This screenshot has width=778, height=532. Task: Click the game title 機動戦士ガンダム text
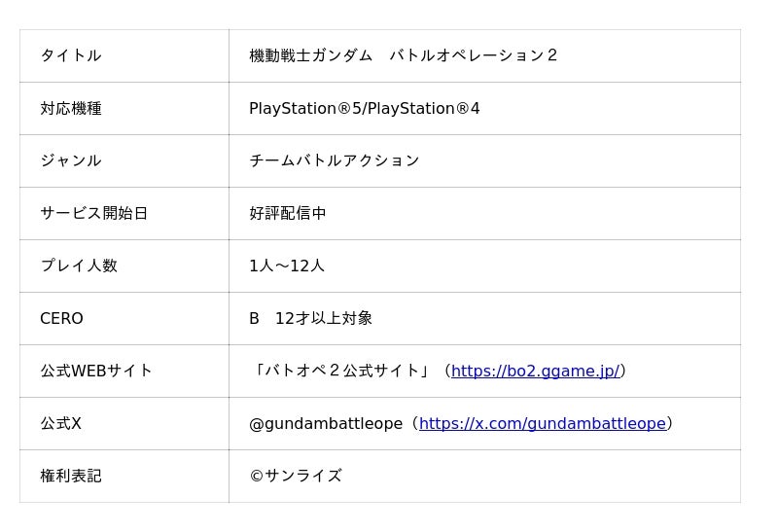click(311, 55)
